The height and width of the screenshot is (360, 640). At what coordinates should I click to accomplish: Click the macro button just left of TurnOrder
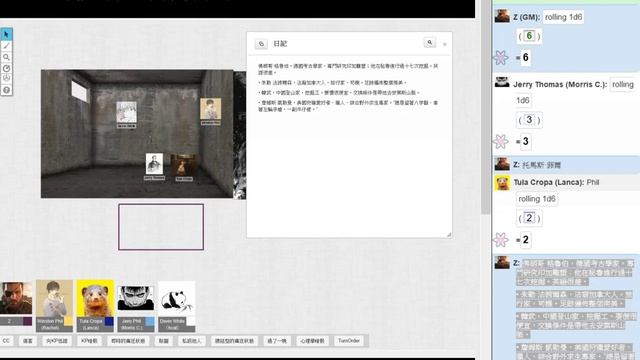[312, 341]
